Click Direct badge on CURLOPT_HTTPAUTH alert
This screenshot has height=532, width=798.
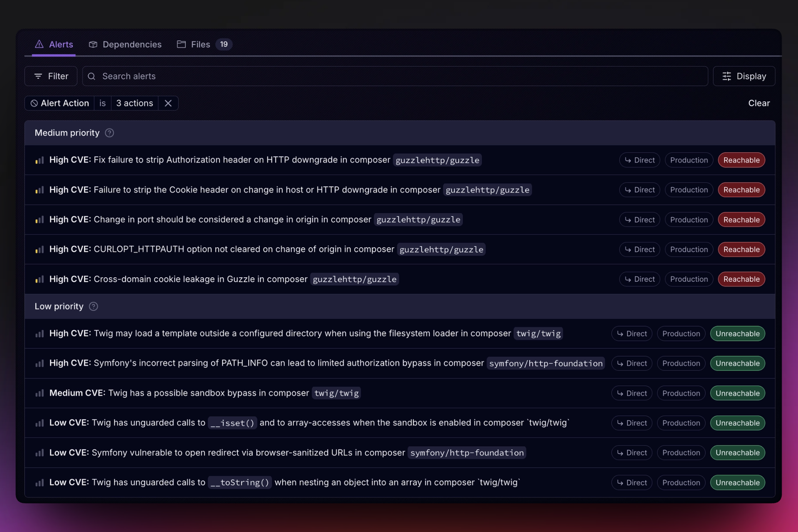click(639, 249)
